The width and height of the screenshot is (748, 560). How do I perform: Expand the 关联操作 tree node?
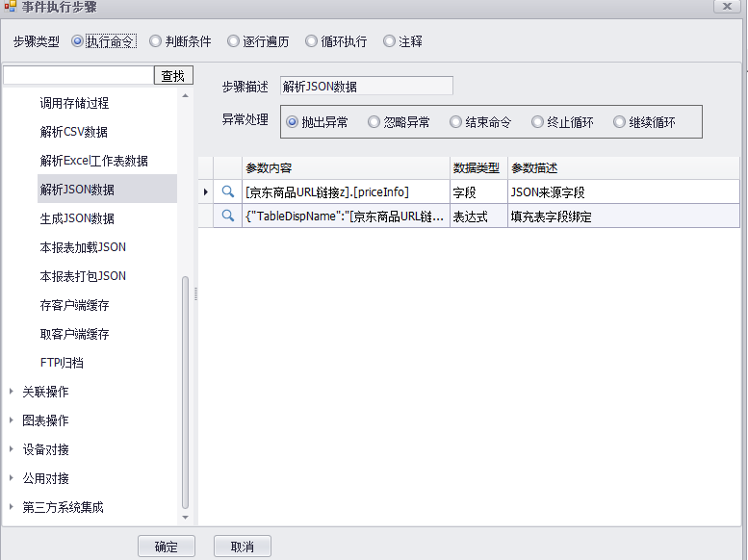click(12, 392)
